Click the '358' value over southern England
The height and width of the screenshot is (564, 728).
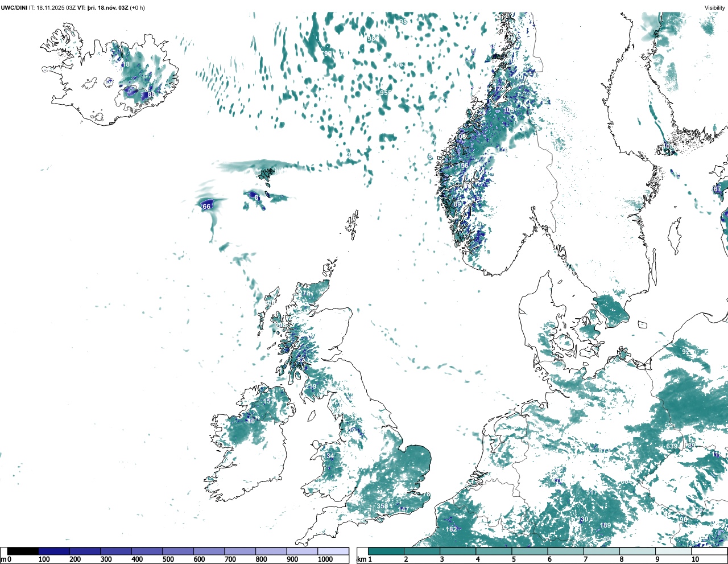coord(382,507)
